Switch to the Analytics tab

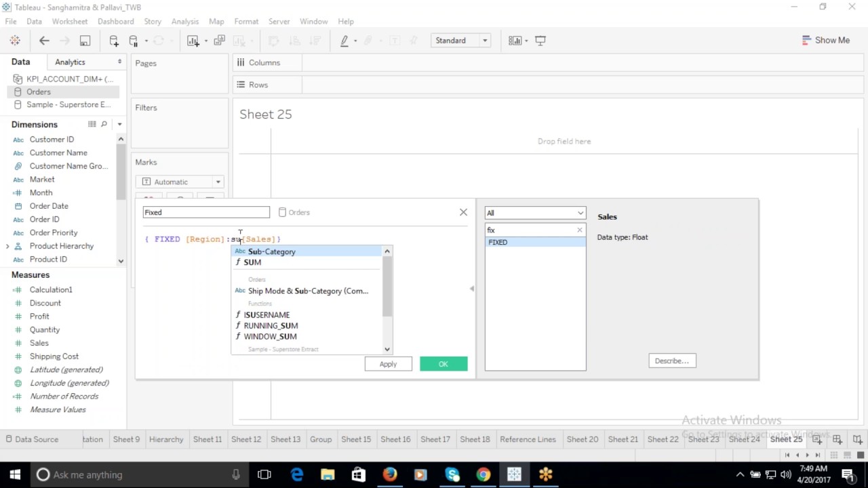point(70,62)
